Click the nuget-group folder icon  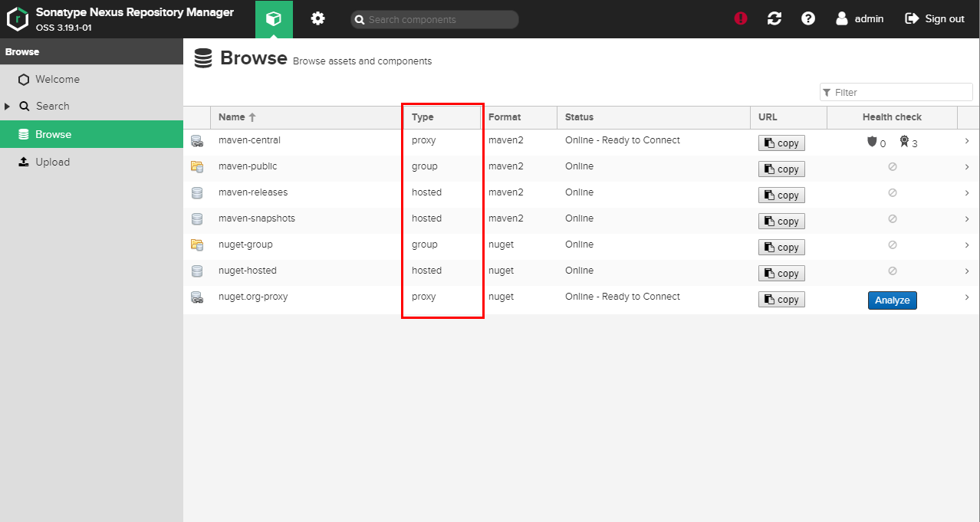[x=197, y=245]
